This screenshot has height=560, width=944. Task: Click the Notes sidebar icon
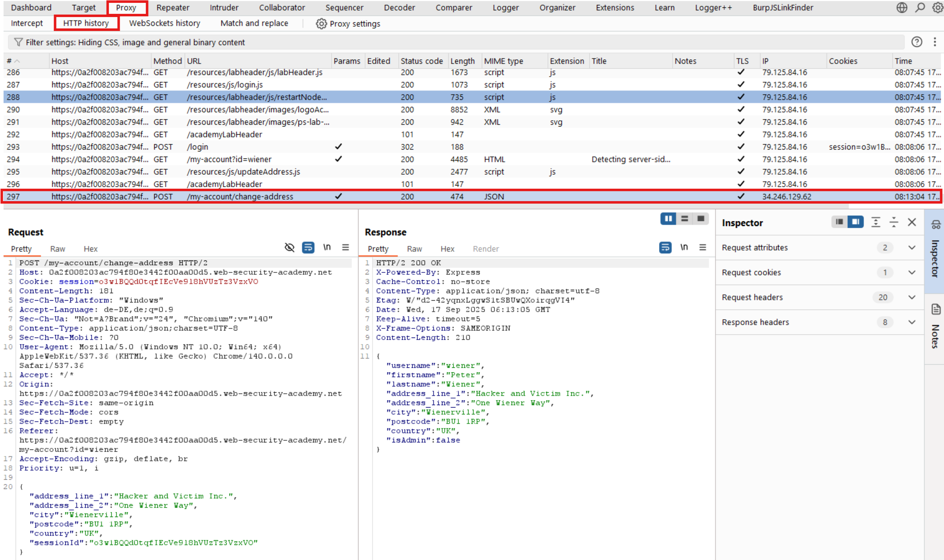(936, 309)
